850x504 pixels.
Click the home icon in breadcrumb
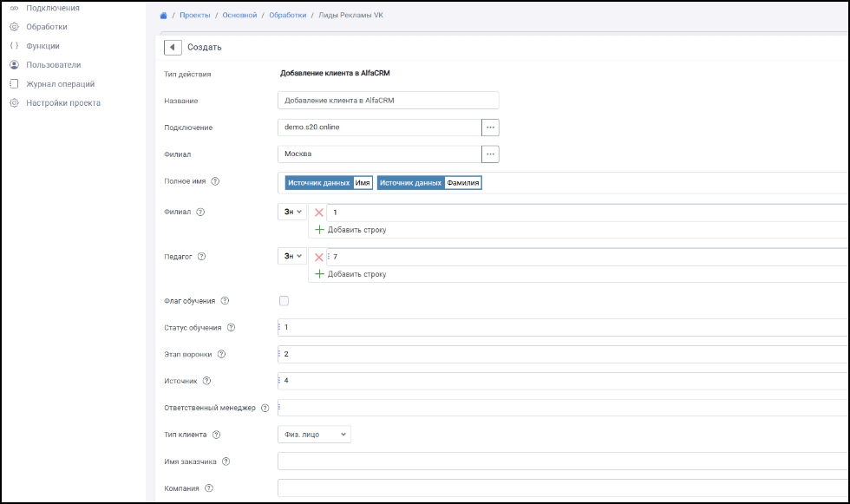(163, 16)
